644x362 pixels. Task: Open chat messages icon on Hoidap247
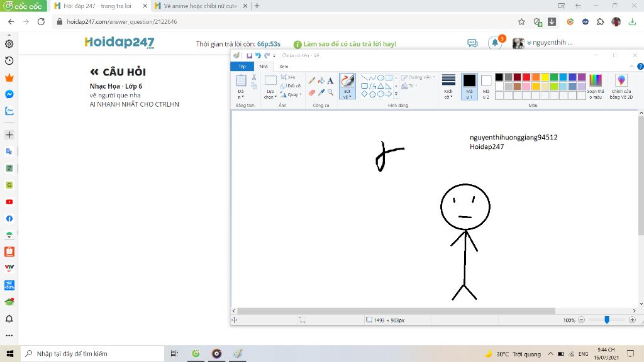tap(472, 43)
